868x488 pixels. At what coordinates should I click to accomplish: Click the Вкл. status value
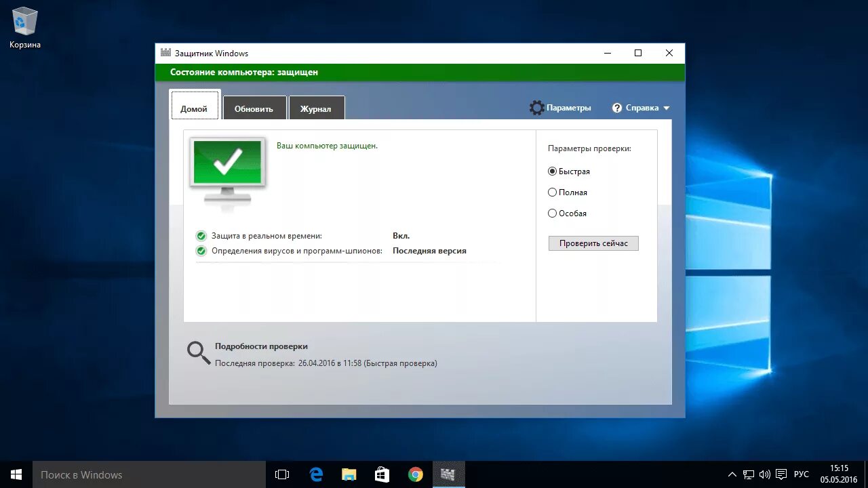tap(401, 236)
